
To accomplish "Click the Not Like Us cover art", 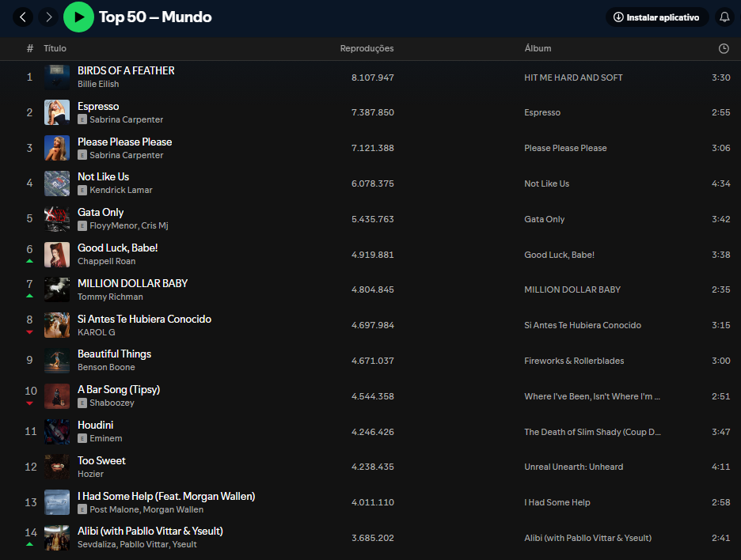I will click(57, 184).
